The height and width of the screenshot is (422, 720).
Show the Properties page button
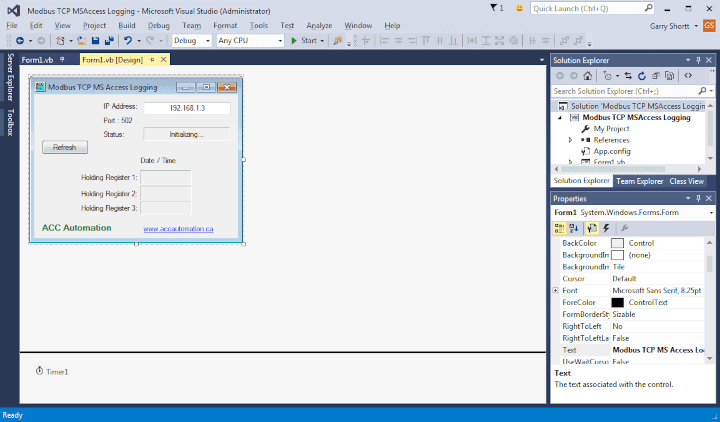[x=592, y=228]
